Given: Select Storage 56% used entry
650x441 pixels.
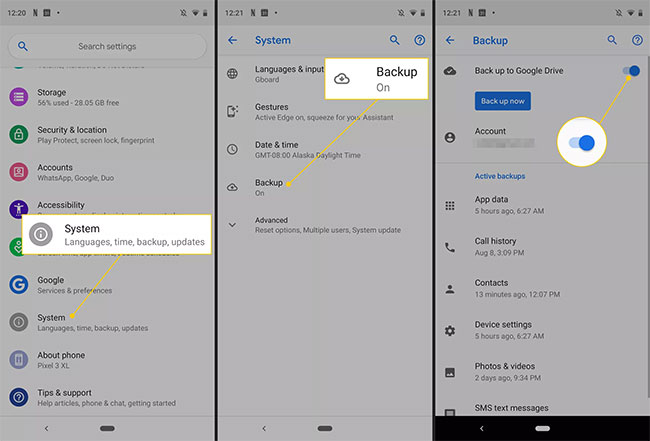Looking at the screenshot, I should tap(107, 97).
